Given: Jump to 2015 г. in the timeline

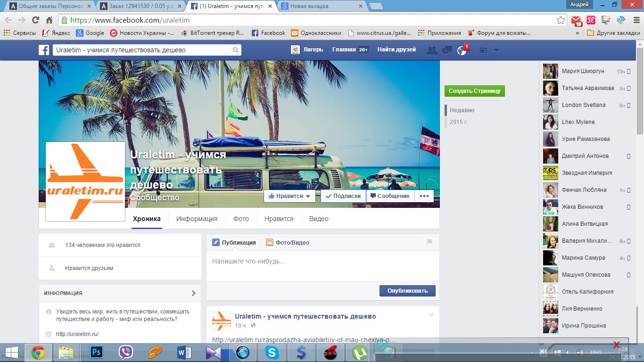Looking at the screenshot, I should [x=458, y=122].
